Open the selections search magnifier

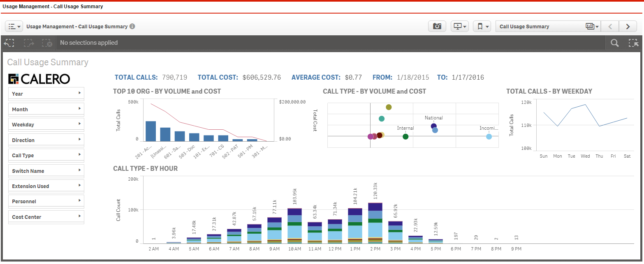pyautogui.click(x=615, y=43)
